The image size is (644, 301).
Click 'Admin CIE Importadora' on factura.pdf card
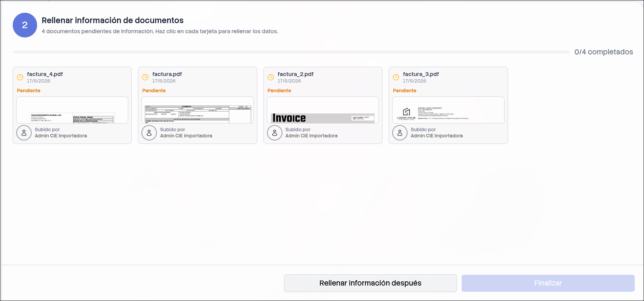[186, 136]
